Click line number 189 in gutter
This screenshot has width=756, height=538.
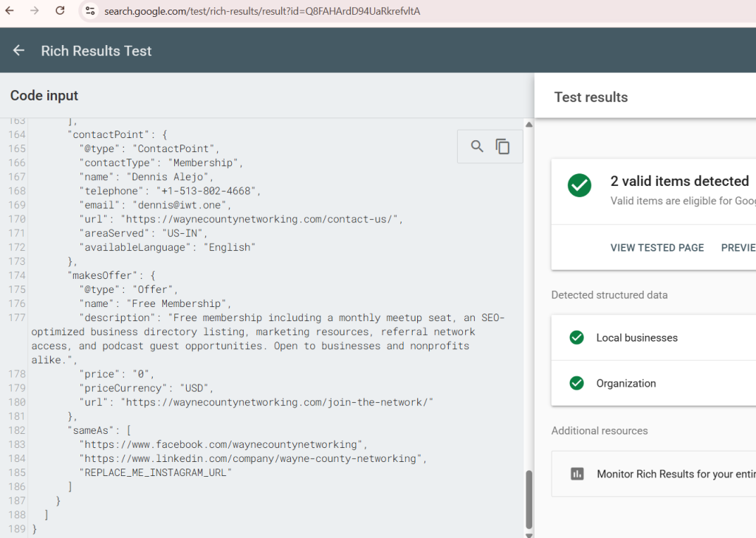point(17,529)
